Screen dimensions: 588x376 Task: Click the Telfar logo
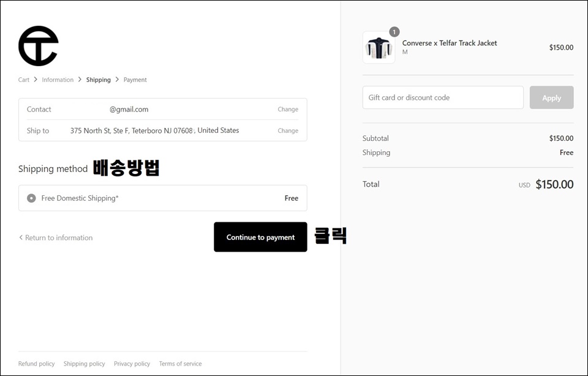38,46
